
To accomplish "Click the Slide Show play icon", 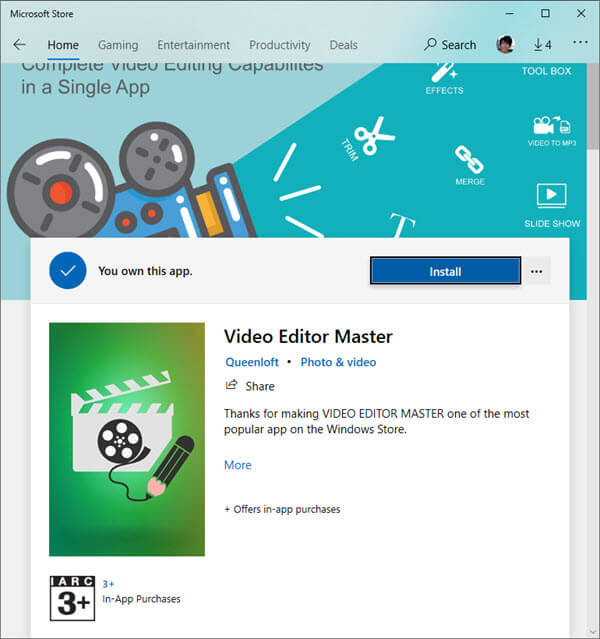I will [551, 195].
